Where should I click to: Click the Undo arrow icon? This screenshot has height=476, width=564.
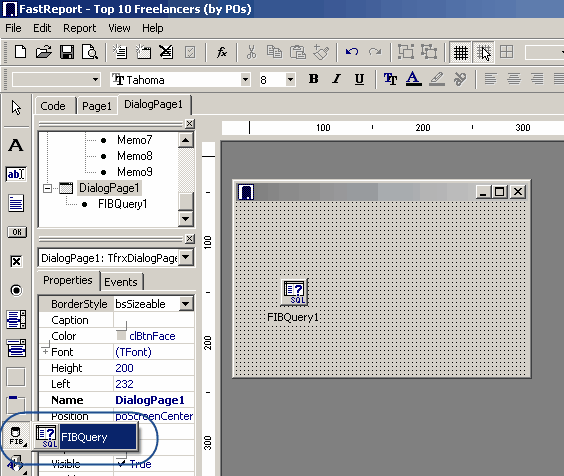352,52
